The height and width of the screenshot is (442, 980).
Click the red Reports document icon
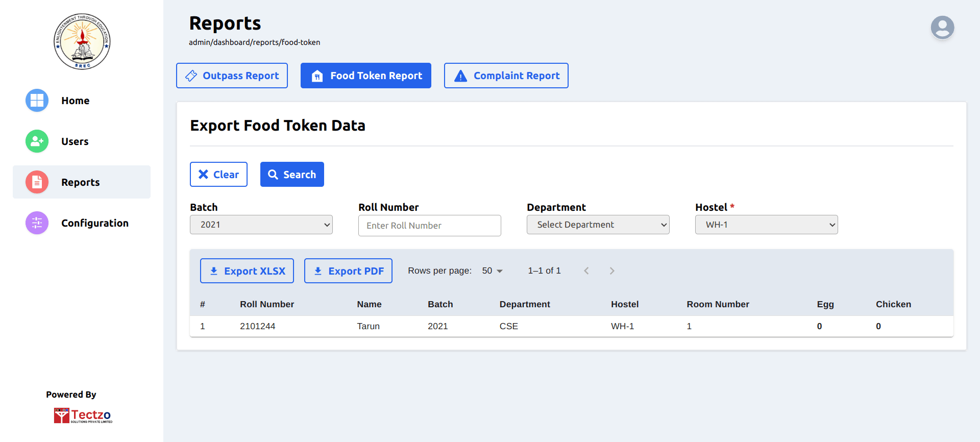37,182
